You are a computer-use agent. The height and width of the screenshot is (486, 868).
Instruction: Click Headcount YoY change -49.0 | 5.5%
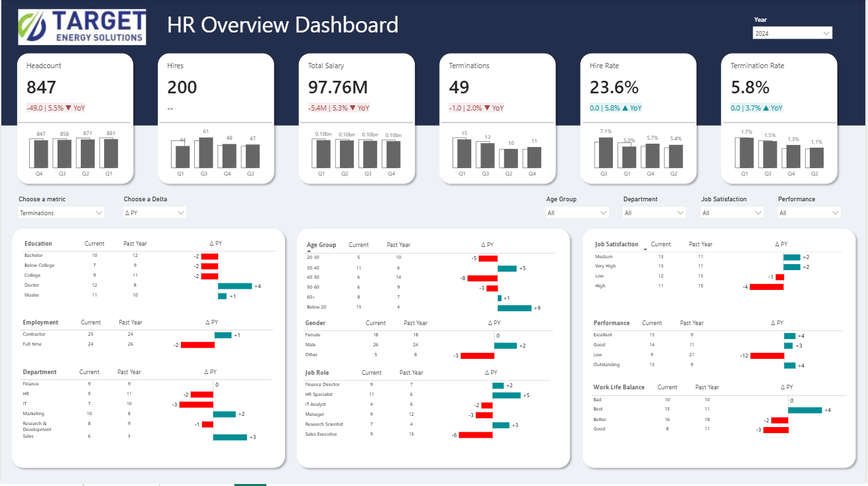click(56, 108)
